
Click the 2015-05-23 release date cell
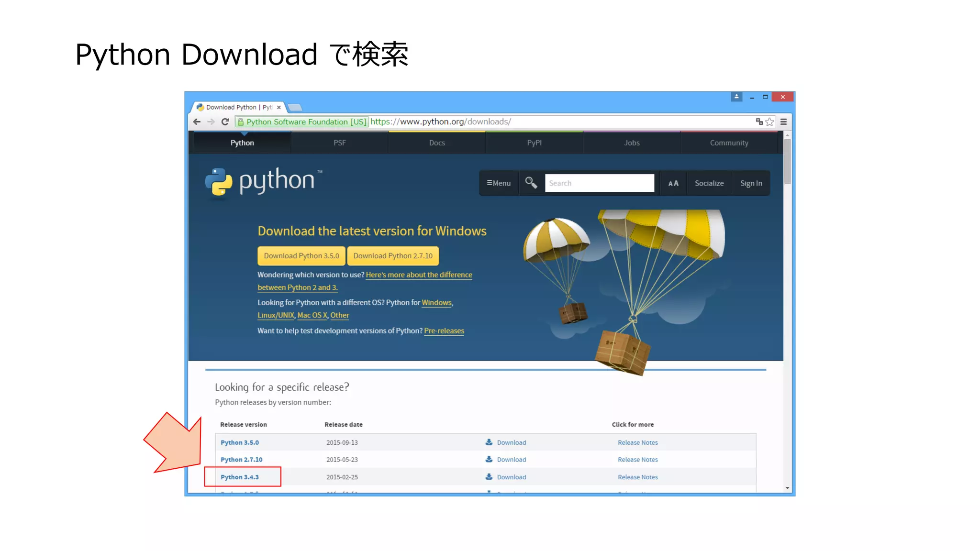click(x=342, y=460)
